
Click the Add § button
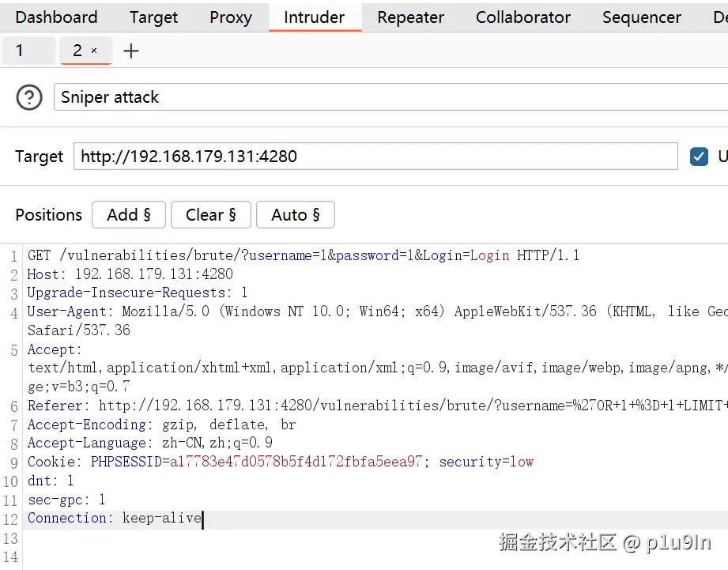129,214
